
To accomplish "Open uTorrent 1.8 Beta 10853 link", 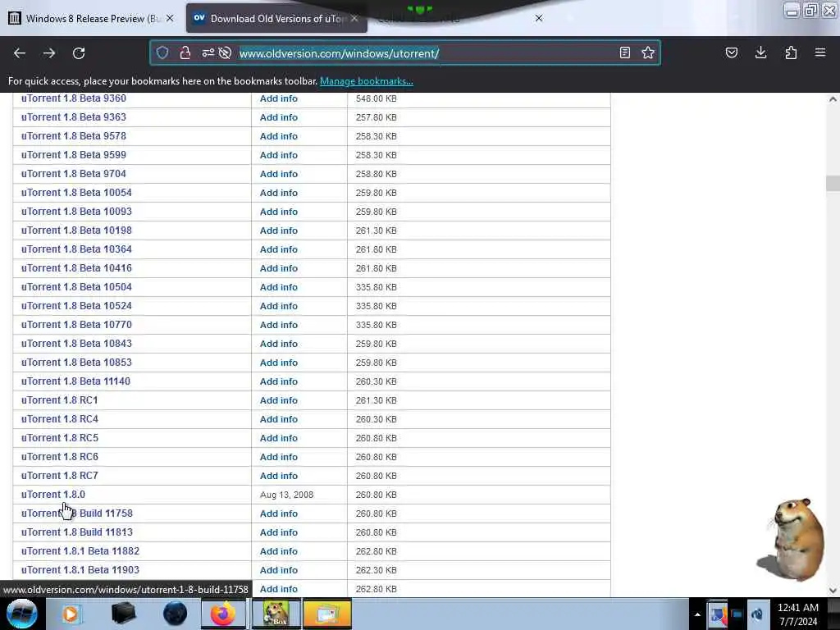I will pyautogui.click(x=76, y=362).
